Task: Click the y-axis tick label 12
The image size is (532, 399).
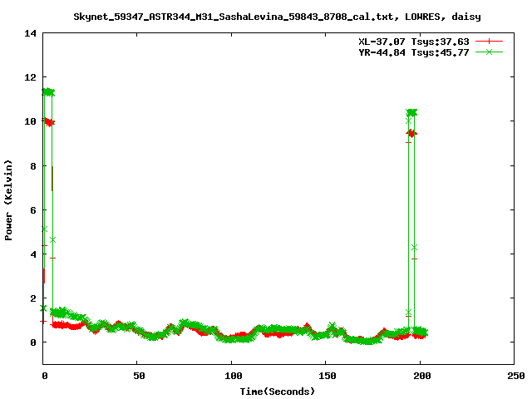Action: tap(30, 77)
